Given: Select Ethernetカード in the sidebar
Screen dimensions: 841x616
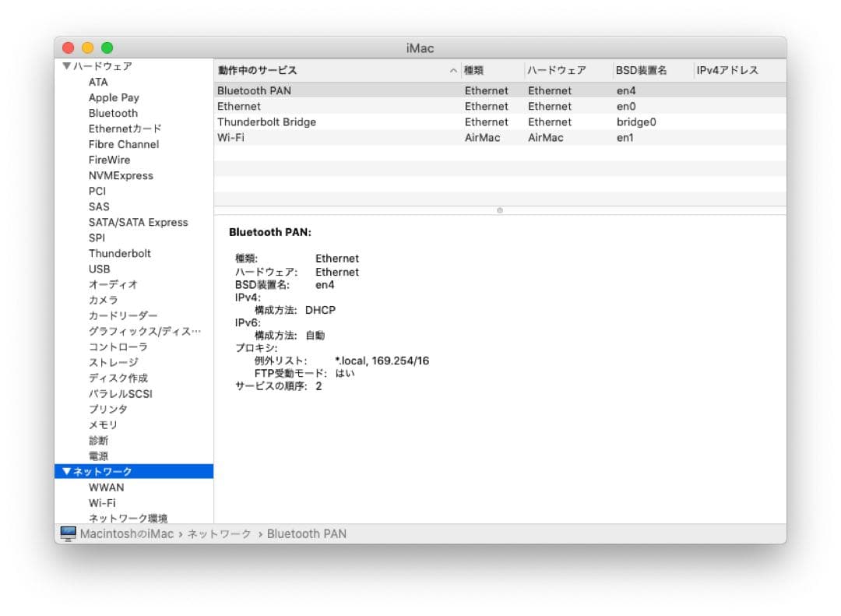Looking at the screenshot, I should pos(125,128).
